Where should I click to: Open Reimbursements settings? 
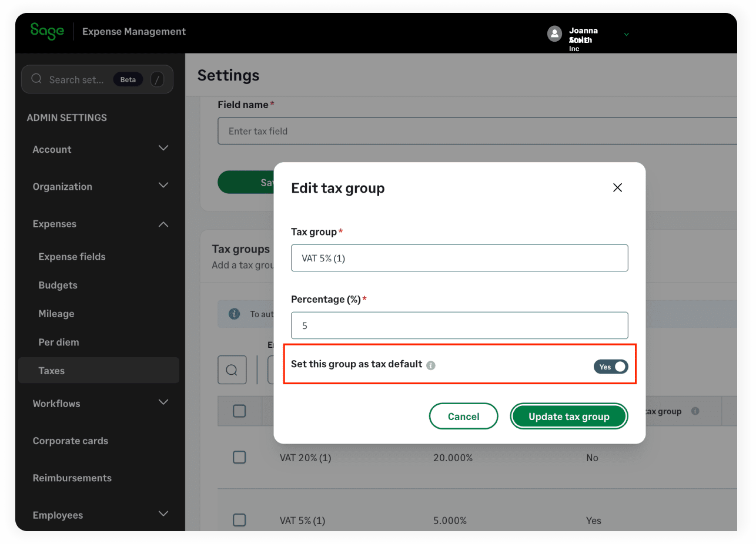pyautogui.click(x=72, y=478)
